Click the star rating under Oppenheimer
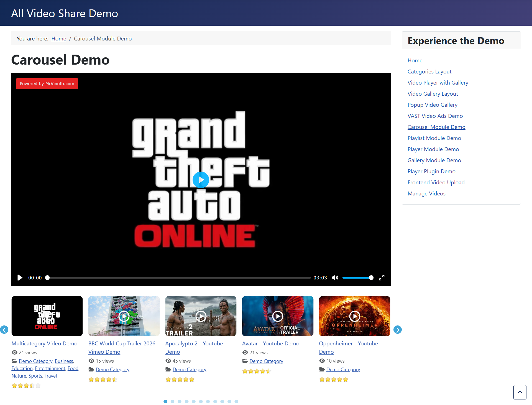Image resolution: width=532 pixels, height=405 pixels. point(334,379)
